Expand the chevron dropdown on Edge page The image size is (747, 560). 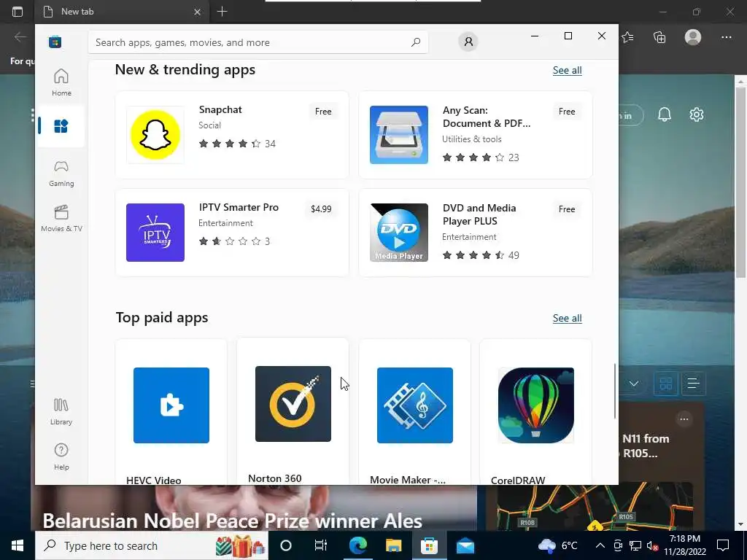point(634,384)
